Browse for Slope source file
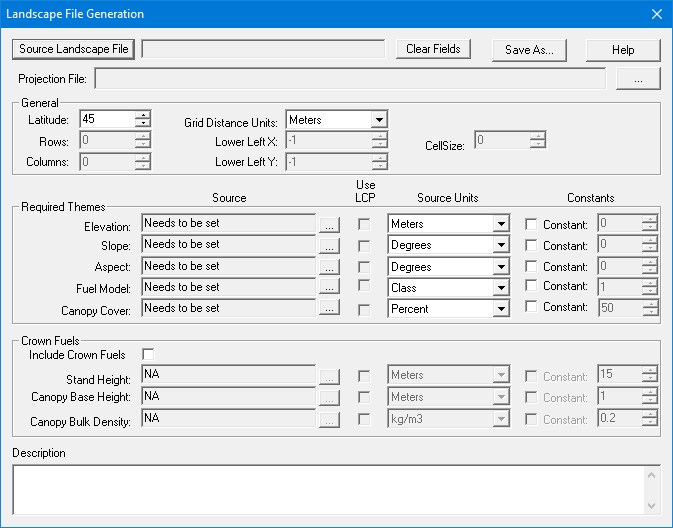Viewport: 673px width, 528px height. tap(329, 246)
